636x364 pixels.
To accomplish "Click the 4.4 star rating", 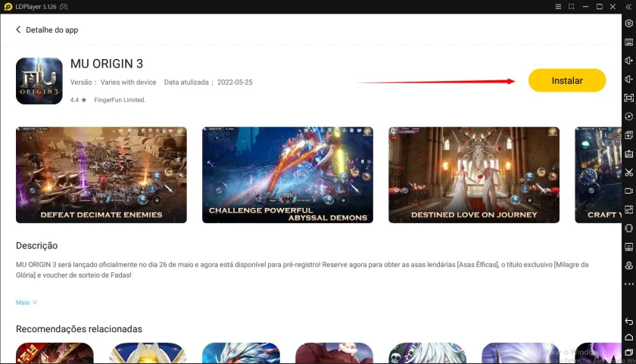I will pos(78,100).
